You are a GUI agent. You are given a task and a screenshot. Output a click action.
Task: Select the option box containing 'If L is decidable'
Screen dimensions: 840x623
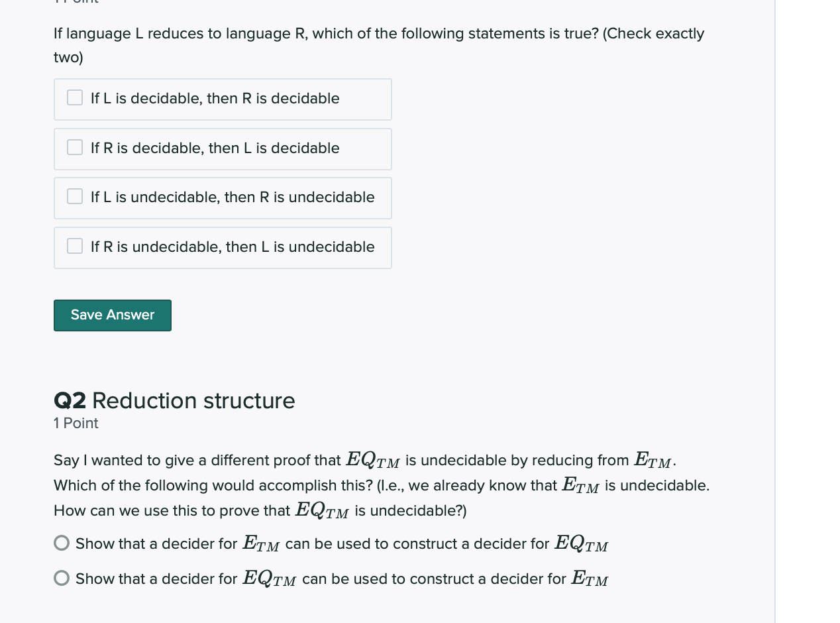point(223,99)
